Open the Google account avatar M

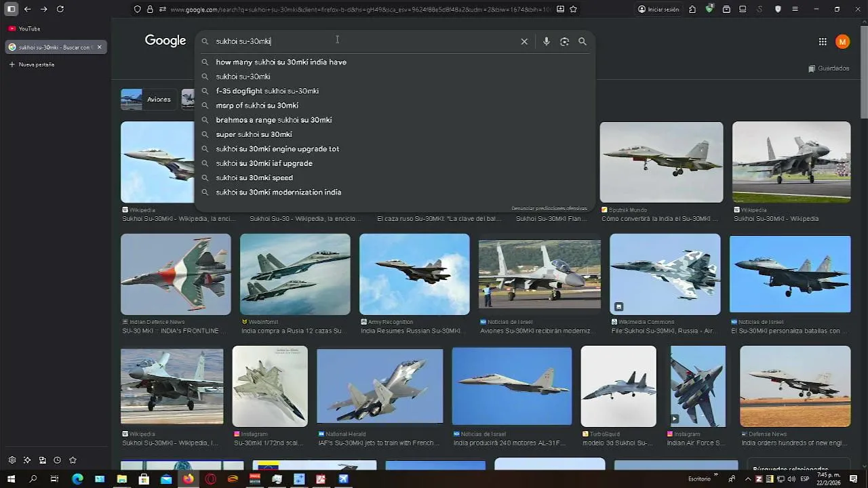[842, 42]
